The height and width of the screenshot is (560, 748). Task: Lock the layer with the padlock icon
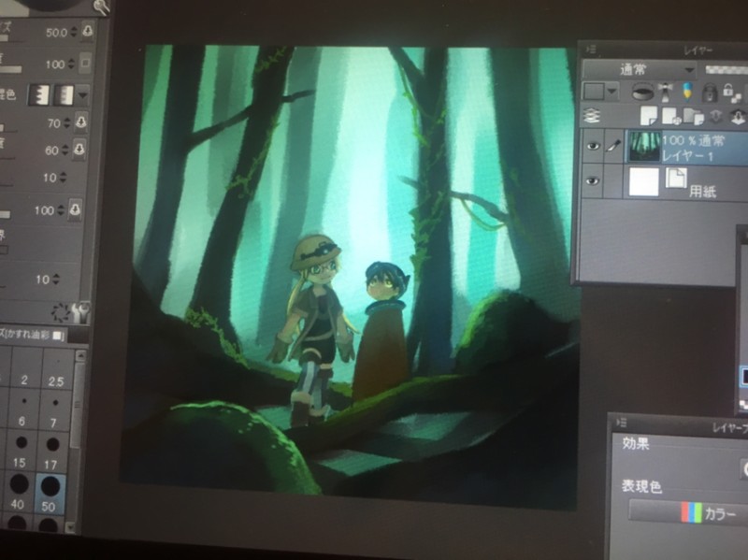pos(709,91)
